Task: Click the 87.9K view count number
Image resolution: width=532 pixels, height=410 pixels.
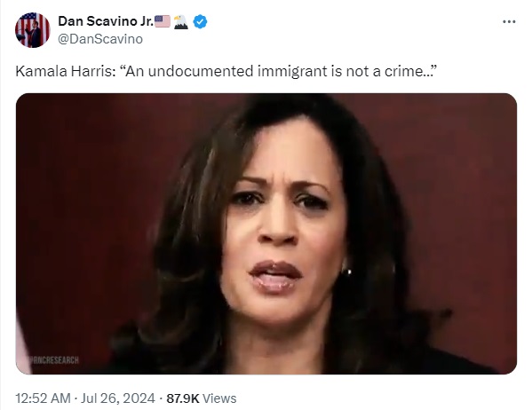Action: [x=183, y=398]
